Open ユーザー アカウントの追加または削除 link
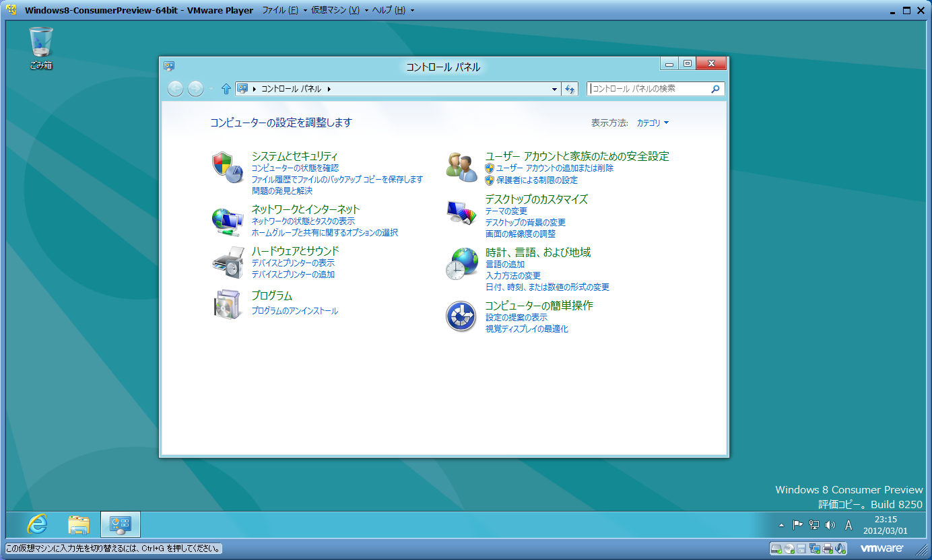932x560 pixels. point(555,168)
